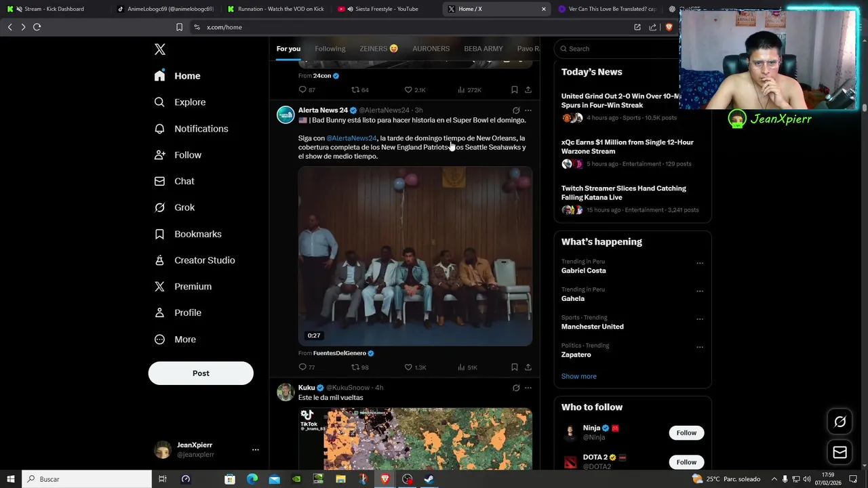Image resolution: width=868 pixels, height=488 pixels.
Task: Reload the page with the refresh icon
Action: [x=37, y=27]
